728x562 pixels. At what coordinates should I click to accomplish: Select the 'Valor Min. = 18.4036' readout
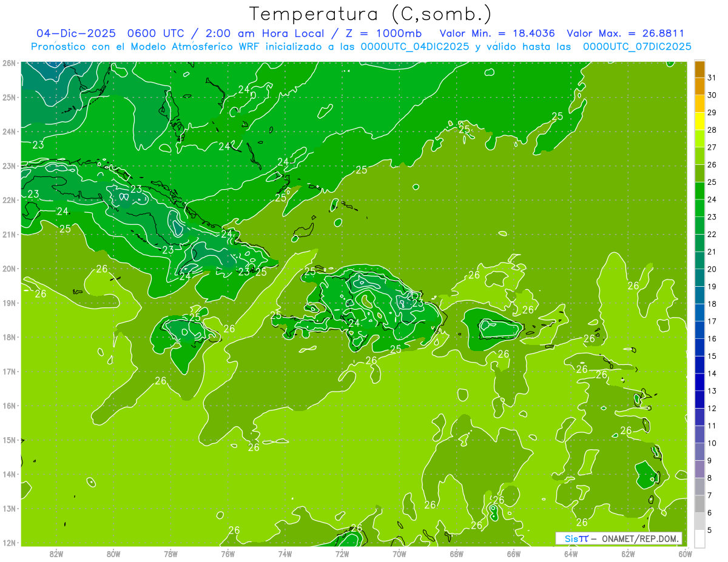coord(497,33)
